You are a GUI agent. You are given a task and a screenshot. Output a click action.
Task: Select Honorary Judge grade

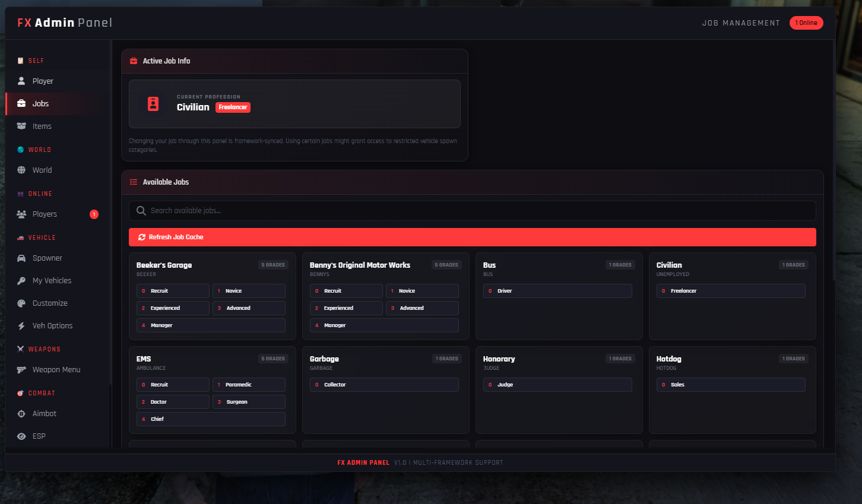pos(557,385)
